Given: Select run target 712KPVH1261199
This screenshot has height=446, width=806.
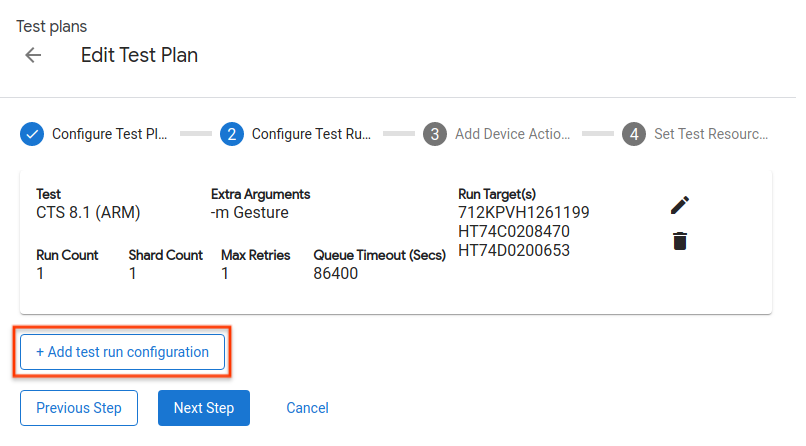Looking at the screenshot, I should [523, 212].
